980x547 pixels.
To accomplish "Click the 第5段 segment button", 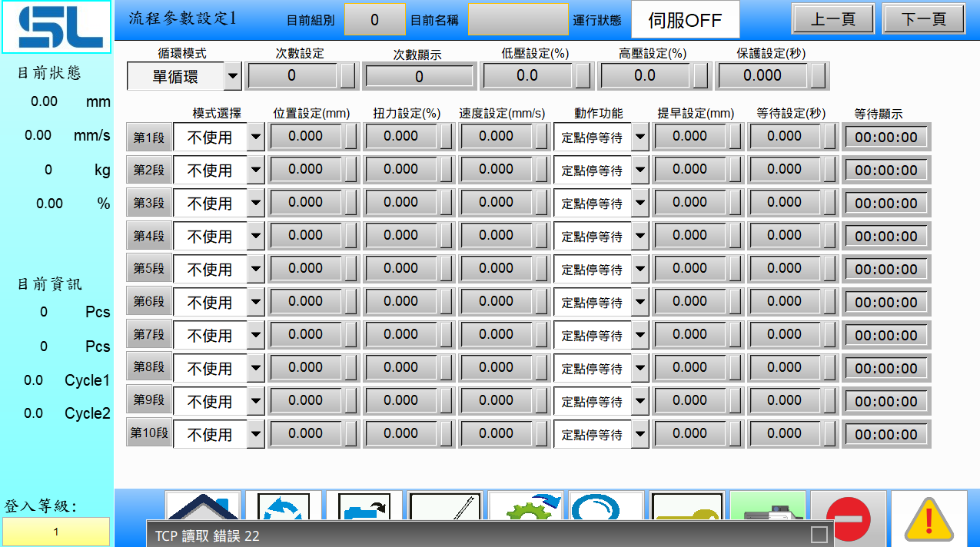I will tap(149, 269).
